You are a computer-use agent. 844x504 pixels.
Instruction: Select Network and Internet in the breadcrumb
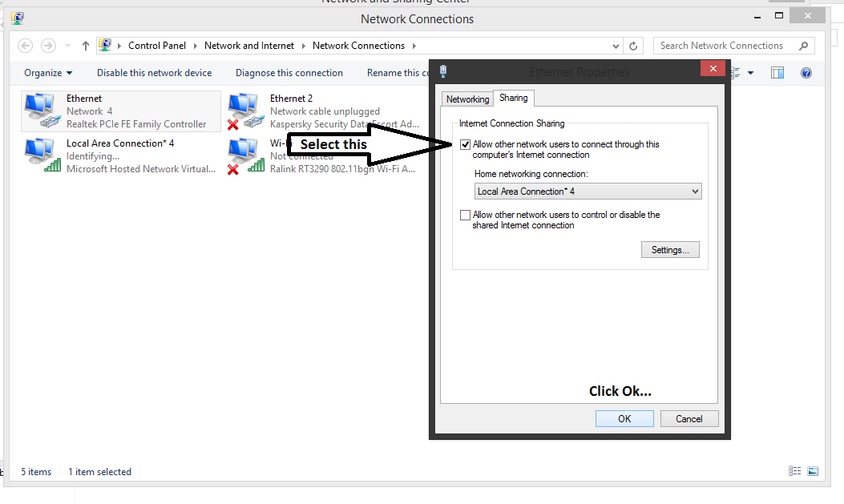tap(249, 46)
